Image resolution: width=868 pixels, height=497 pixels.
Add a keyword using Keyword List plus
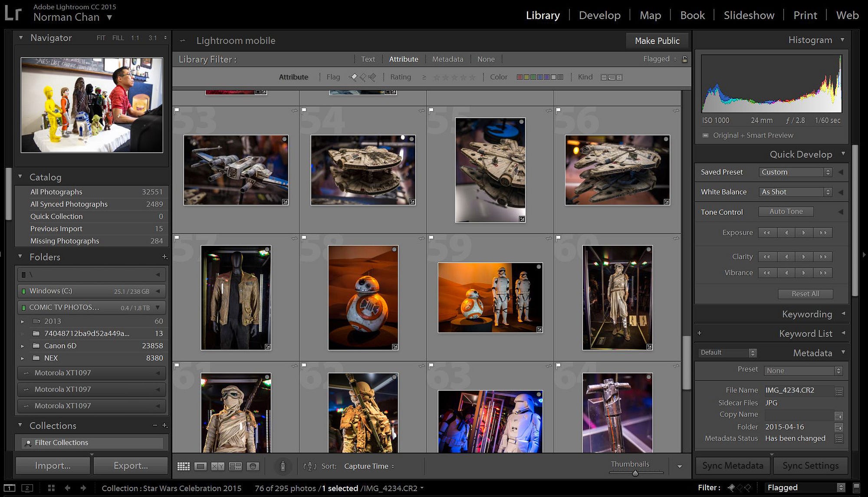click(699, 333)
